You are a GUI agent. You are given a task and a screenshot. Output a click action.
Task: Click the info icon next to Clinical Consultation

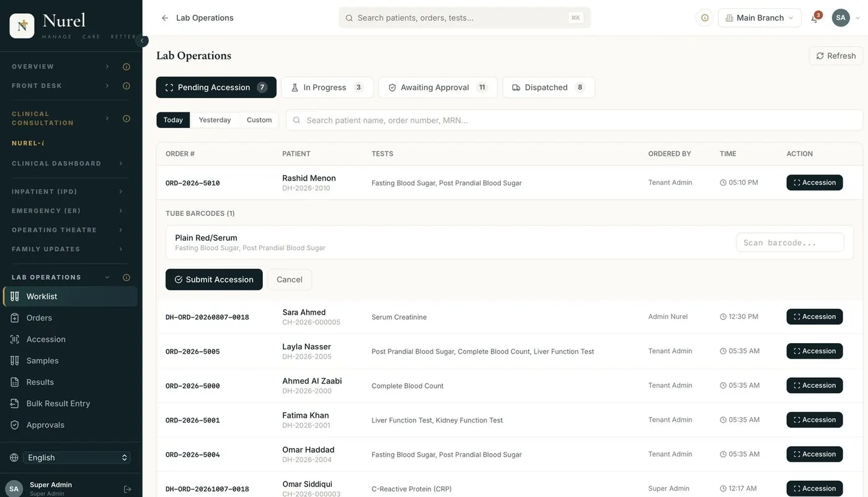point(126,119)
